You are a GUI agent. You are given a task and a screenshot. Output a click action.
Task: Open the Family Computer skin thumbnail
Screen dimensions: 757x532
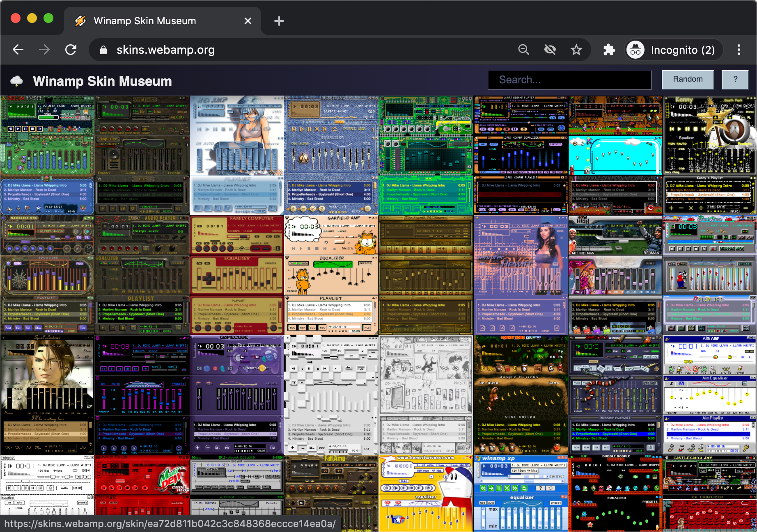click(x=237, y=275)
